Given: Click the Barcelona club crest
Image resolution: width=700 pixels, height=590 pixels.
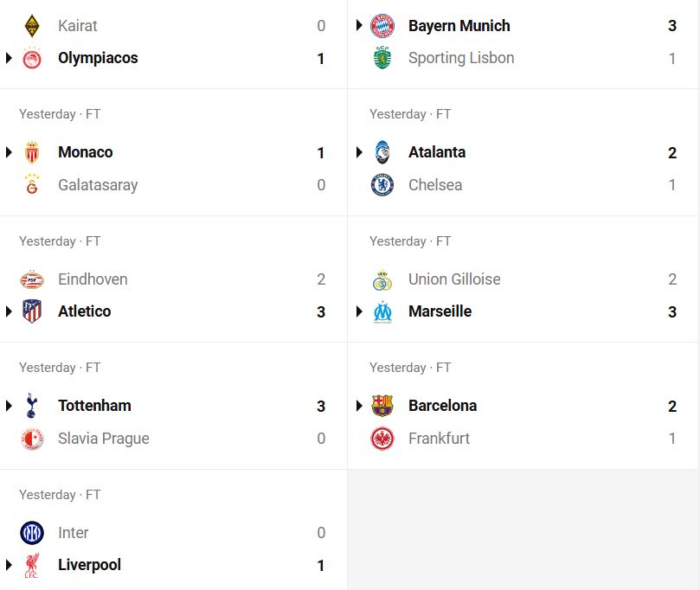Looking at the screenshot, I should pos(382,406).
